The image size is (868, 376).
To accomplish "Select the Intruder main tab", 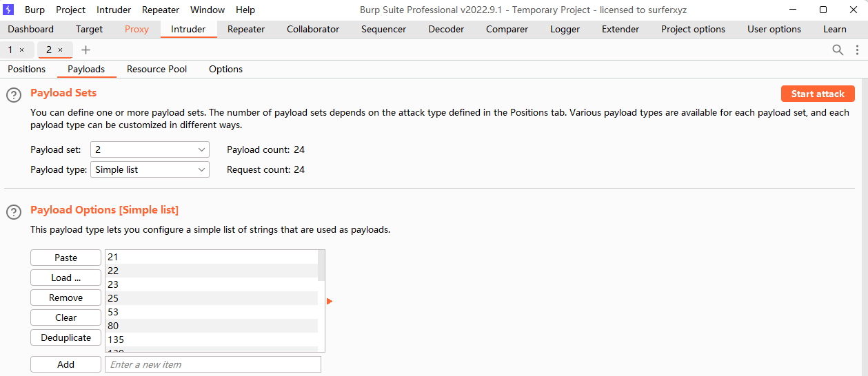I will [188, 29].
